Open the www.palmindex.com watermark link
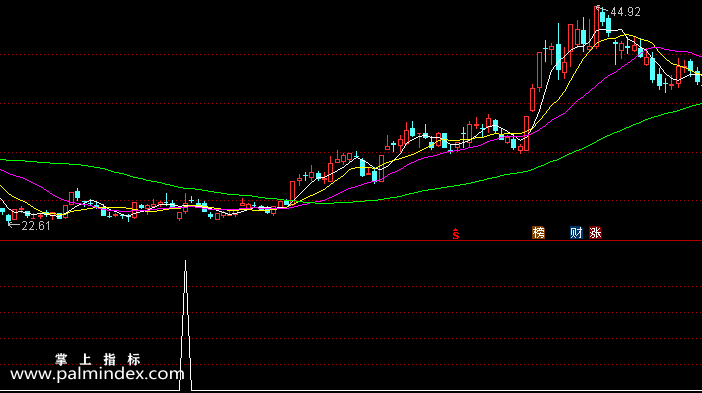 pyautogui.click(x=97, y=374)
